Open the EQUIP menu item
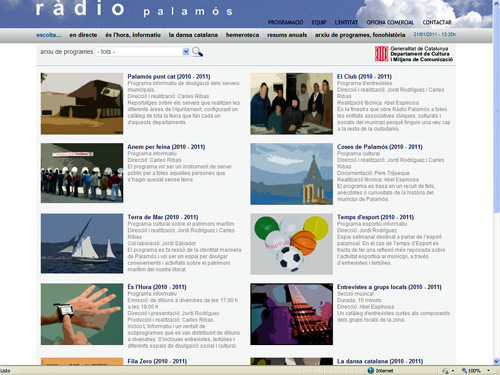 [x=319, y=22]
